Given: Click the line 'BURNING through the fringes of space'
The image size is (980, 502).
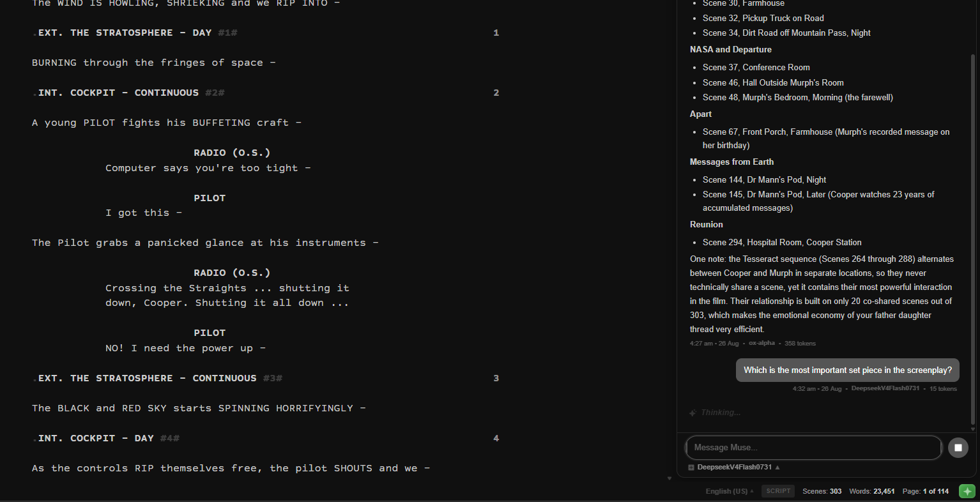Looking at the screenshot, I should pyautogui.click(x=154, y=63).
